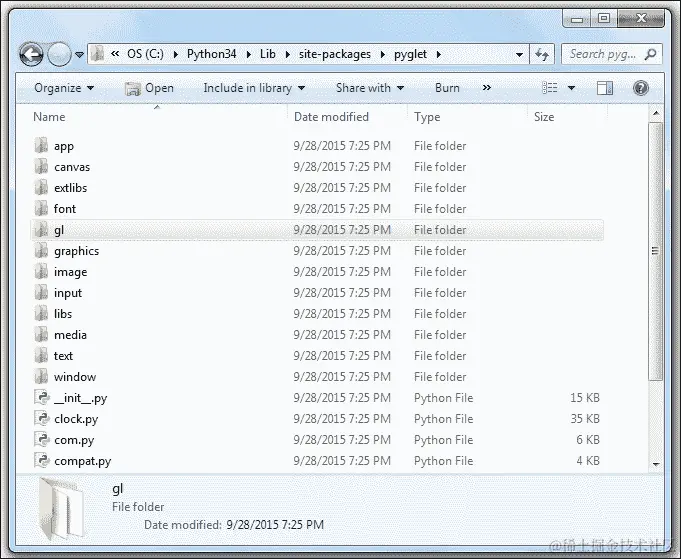Viewport: 681px width, 559px height.
Task: Expand hidden path chevron before OS (C:)
Action: 115,53
